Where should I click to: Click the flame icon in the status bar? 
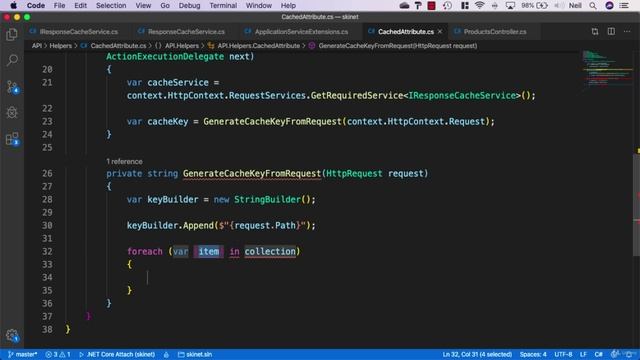tap(166, 354)
